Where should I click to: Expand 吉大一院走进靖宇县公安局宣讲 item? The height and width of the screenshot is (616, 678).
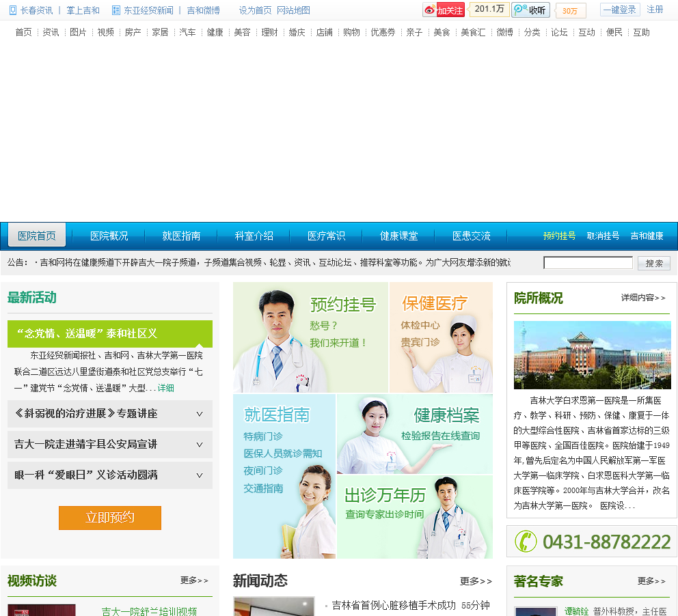click(110, 445)
